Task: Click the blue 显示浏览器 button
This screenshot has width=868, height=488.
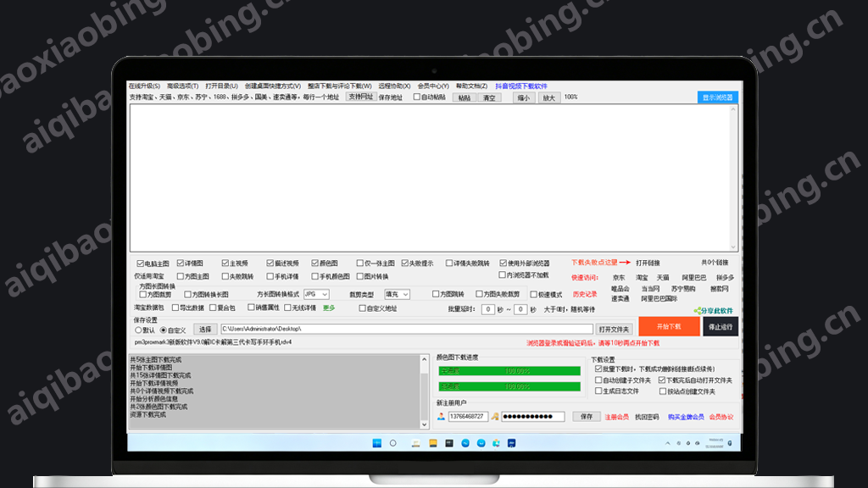Action: 717,97
